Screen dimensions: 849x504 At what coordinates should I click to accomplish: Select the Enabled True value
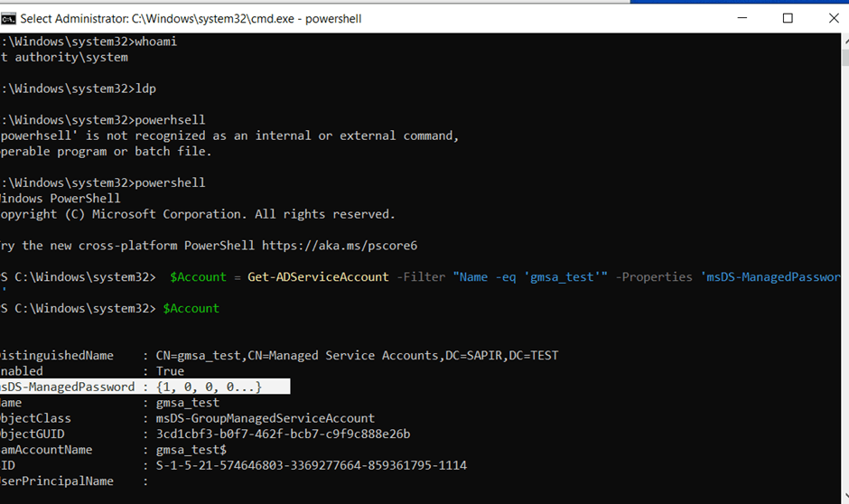(x=170, y=371)
